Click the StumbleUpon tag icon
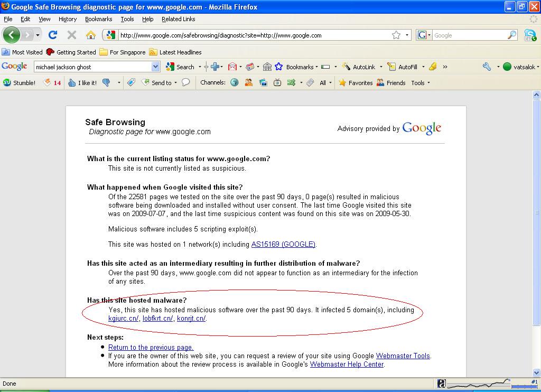 coord(131,83)
